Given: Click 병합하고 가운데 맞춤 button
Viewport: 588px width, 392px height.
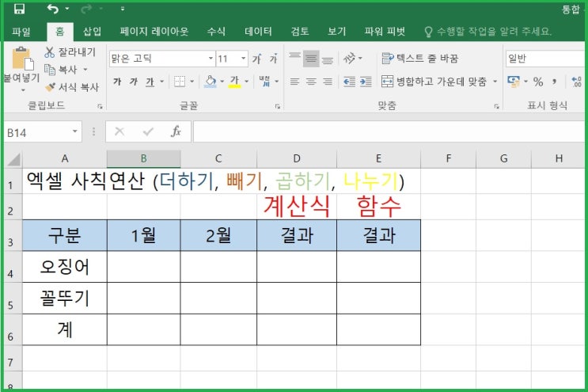Looking at the screenshot, I should (x=434, y=82).
